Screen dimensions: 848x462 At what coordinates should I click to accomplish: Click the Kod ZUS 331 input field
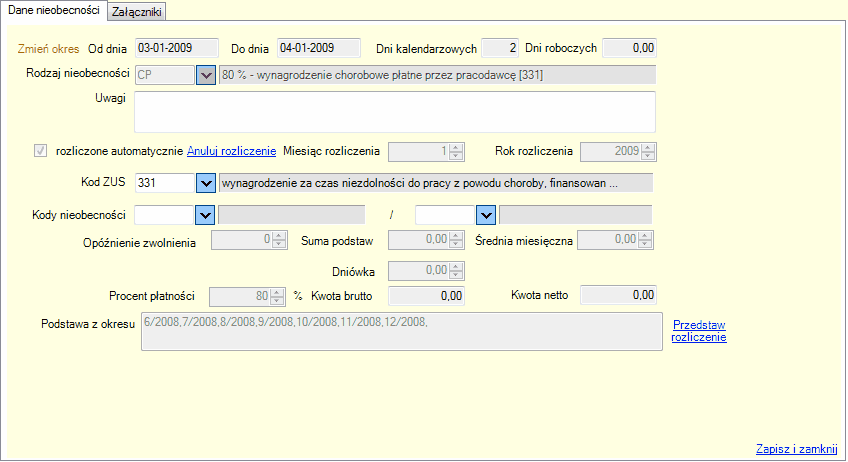click(x=162, y=183)
